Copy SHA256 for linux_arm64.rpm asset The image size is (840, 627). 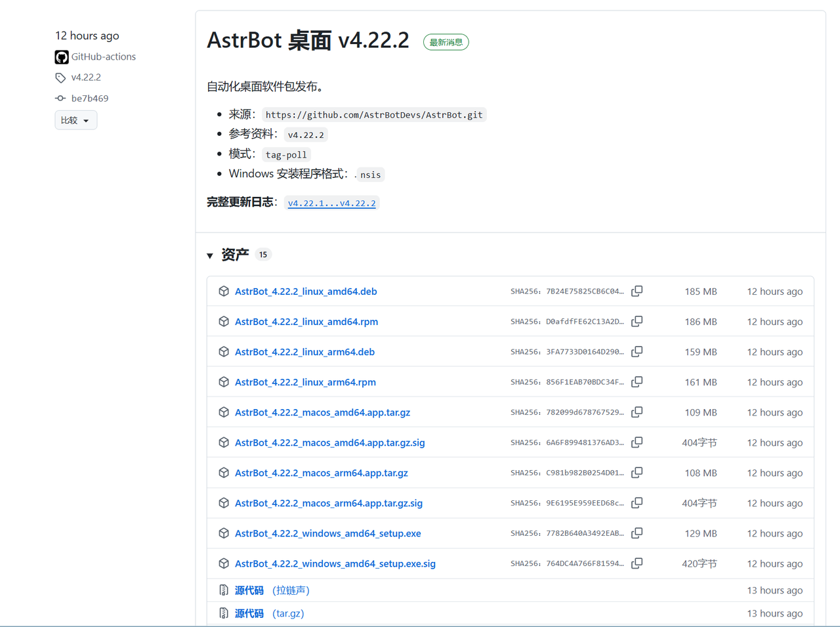click(637, 381)
